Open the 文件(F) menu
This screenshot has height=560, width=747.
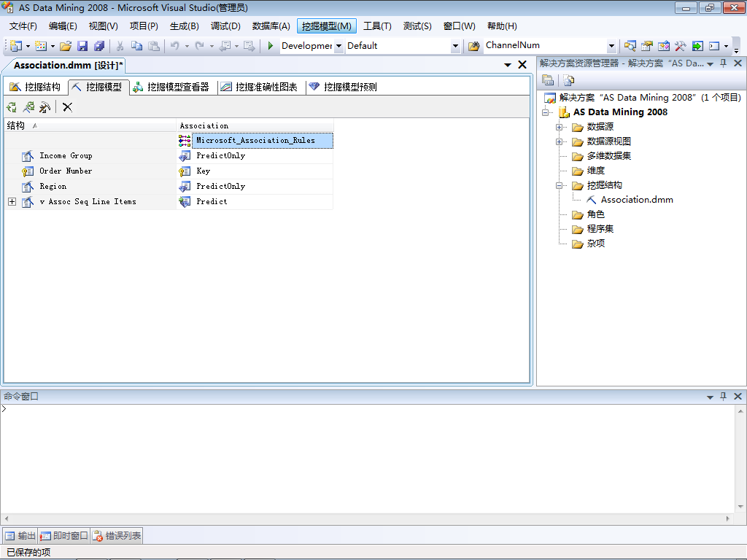pyautogui.click(x=23, y=26)
